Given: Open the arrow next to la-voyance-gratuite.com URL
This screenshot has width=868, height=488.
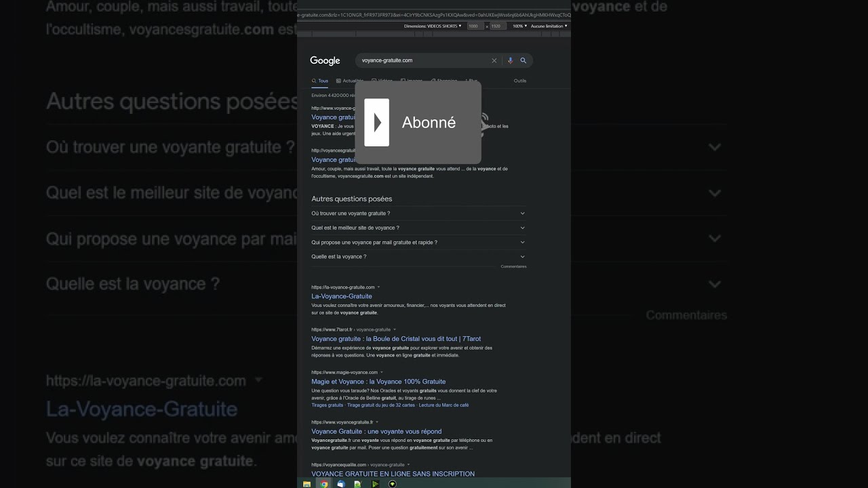Looking at the screenshot, I should click(x=378, y=287).
